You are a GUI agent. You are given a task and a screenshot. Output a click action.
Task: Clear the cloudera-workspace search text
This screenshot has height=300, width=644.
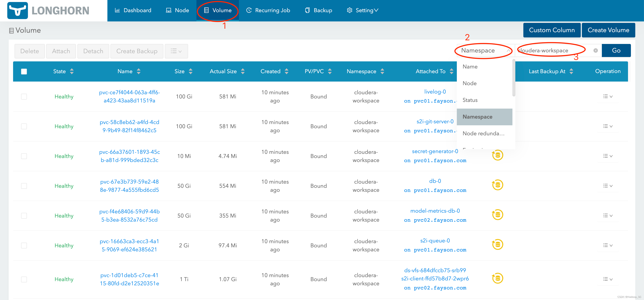coord(595,51)
